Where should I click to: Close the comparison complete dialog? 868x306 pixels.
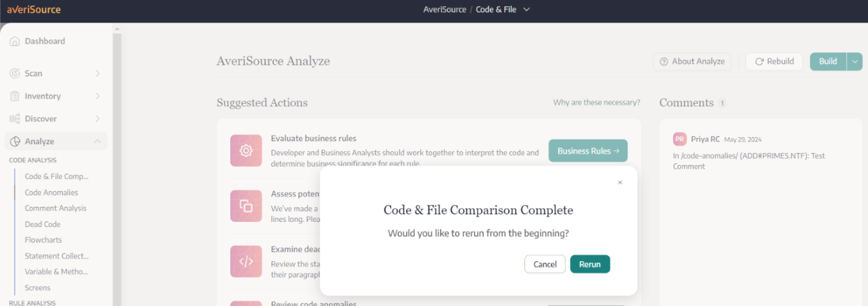[x=620, y=183]
